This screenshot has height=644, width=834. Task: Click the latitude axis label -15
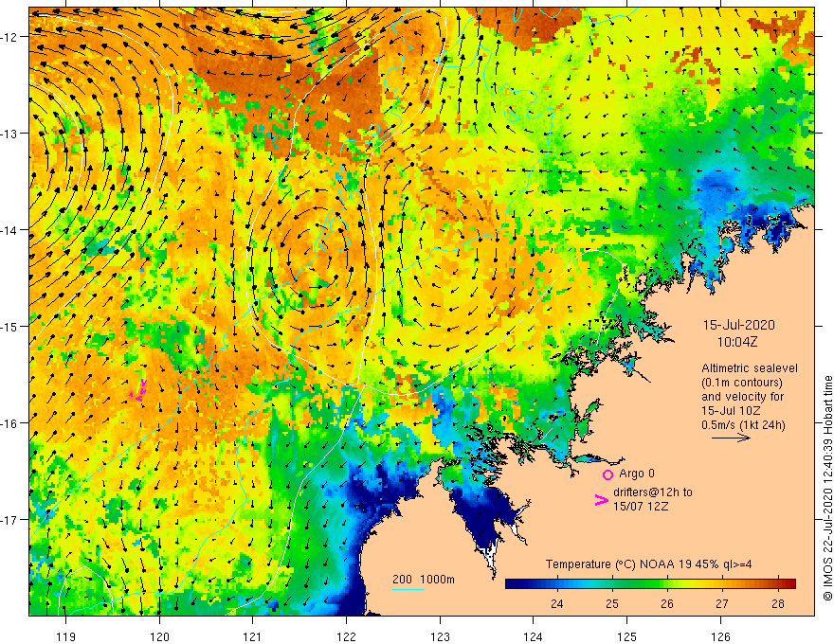click(x=10, y=327)
